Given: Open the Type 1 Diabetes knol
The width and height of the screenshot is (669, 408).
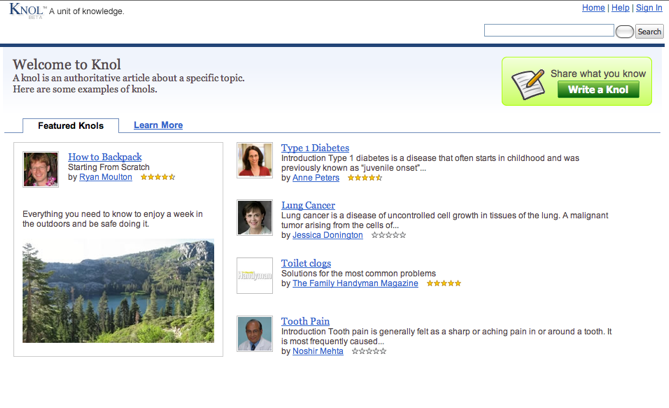Looking at the screenshot, I should pyautogui.click(x=315, y=148).
